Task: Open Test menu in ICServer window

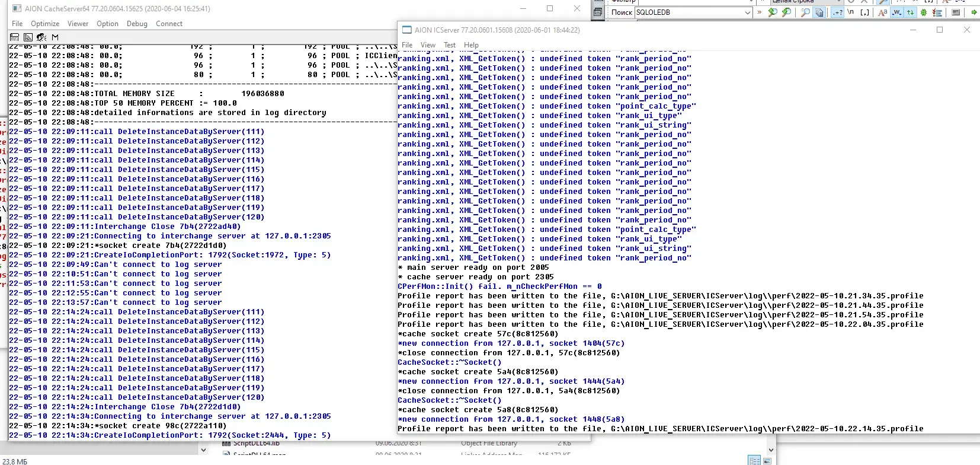Action: pyautogui.click(x=450, y=45)
